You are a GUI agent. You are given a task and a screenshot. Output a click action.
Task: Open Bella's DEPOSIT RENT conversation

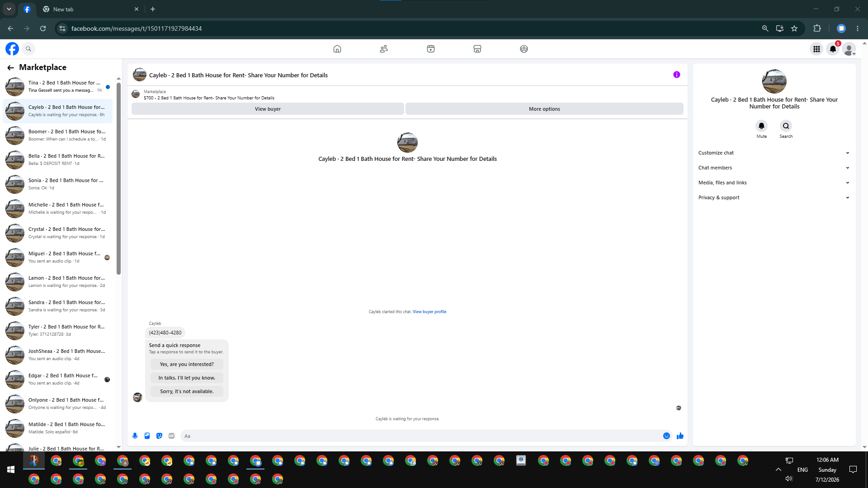click(x=58, y=160)
